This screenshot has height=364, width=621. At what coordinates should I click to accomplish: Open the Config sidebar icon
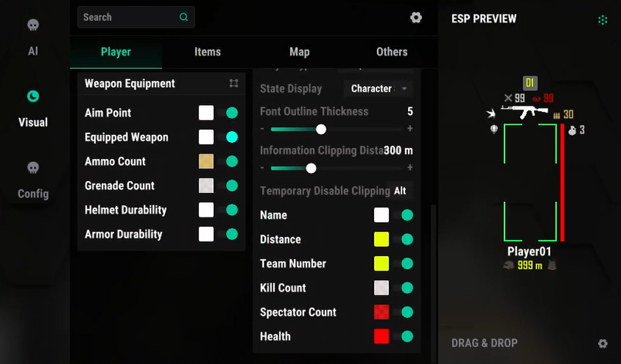pos(32,168)
